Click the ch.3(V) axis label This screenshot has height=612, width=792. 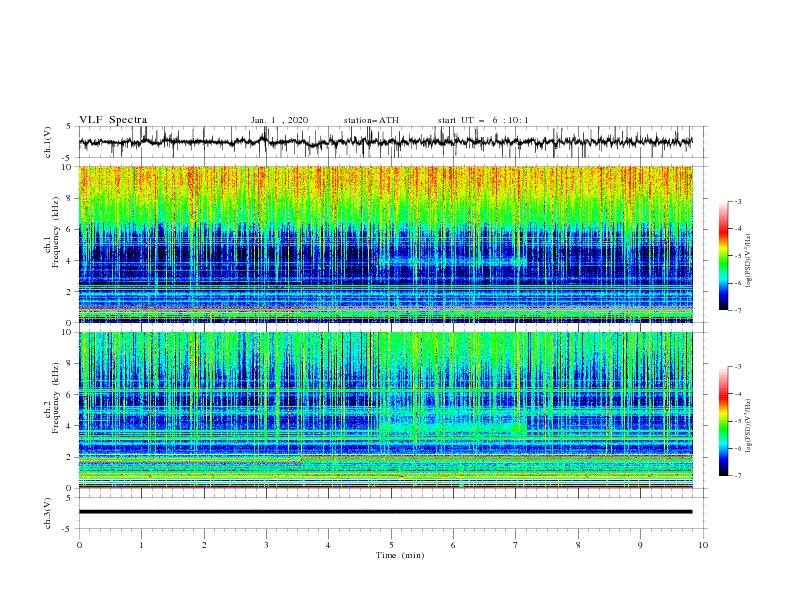pyautogui.click(x=48, y=513)
